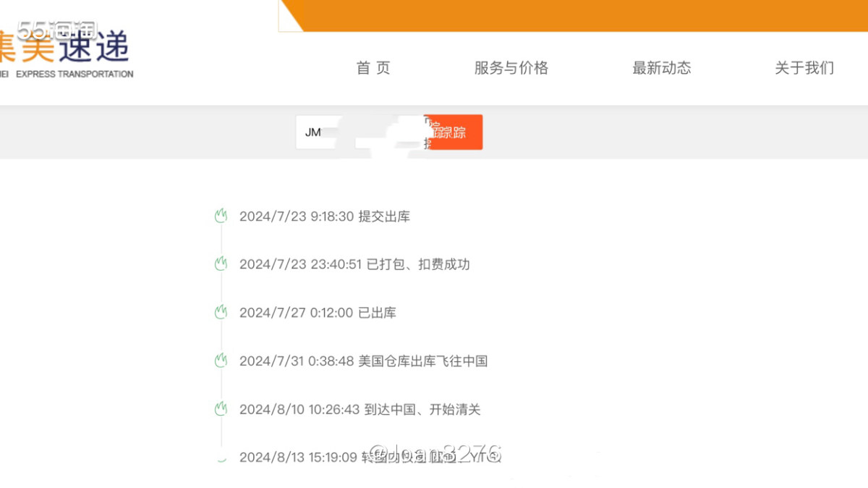The image size is (868, 488).
Task: Click the flame icon beside 已出库 entry
Action: click(221, 312)
